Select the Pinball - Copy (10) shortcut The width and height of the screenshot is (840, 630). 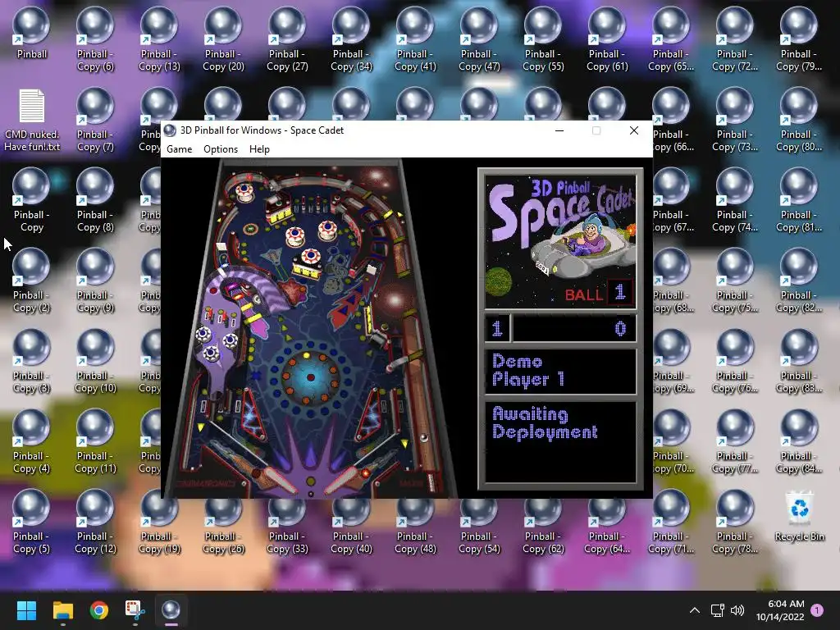coord(95,361)
